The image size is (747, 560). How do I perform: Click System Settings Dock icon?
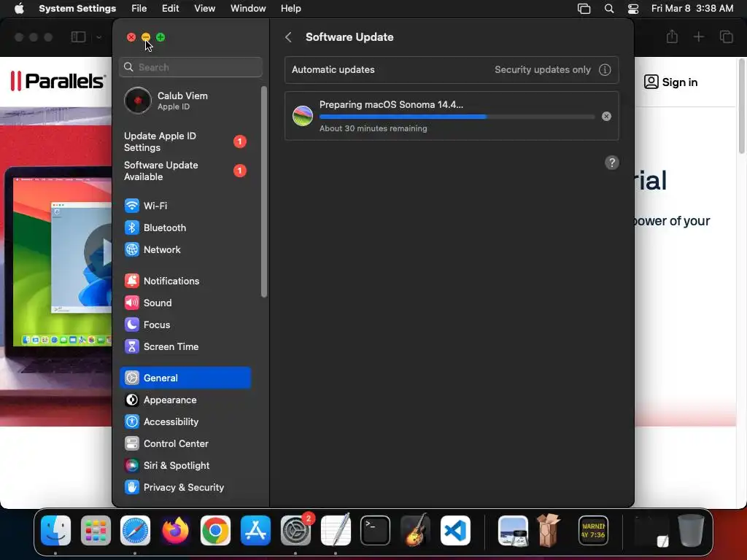(295, 531)
